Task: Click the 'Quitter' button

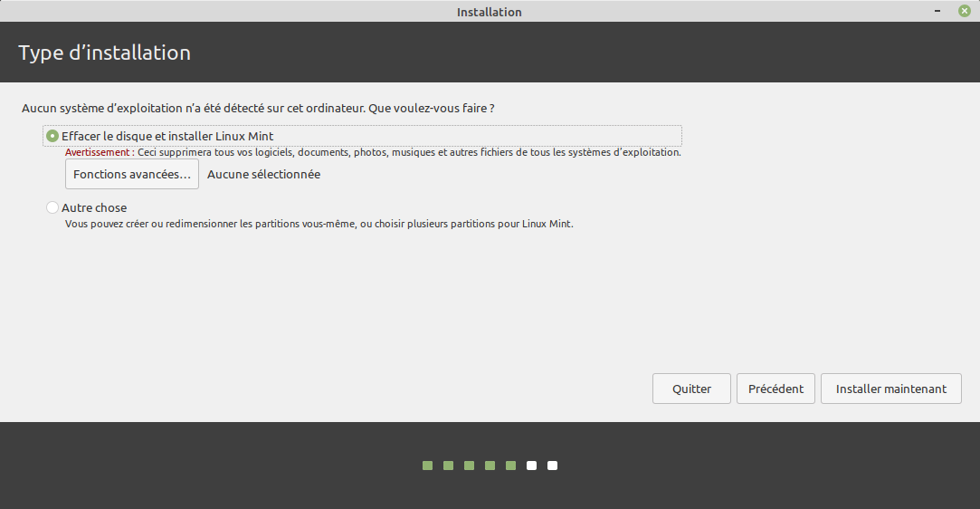Action: click(x=691, y=389)
